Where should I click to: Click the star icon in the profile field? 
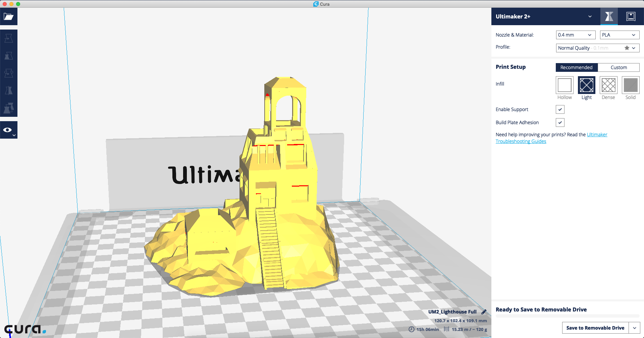(627, 48)
